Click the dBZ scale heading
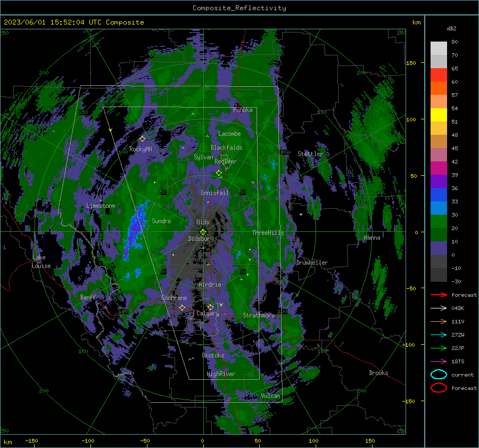This screenshot has width=479, height=448. coord(451,28)
